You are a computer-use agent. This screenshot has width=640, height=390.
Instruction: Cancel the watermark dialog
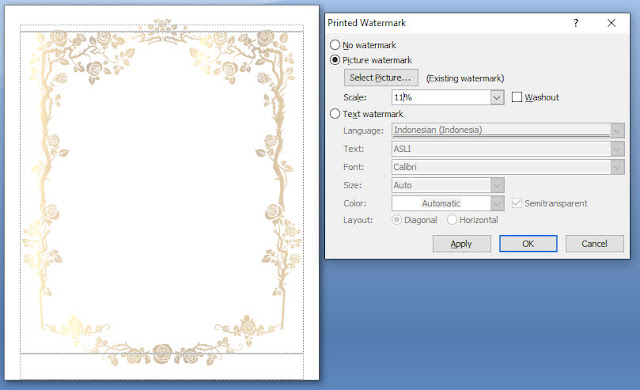(594, 244)
